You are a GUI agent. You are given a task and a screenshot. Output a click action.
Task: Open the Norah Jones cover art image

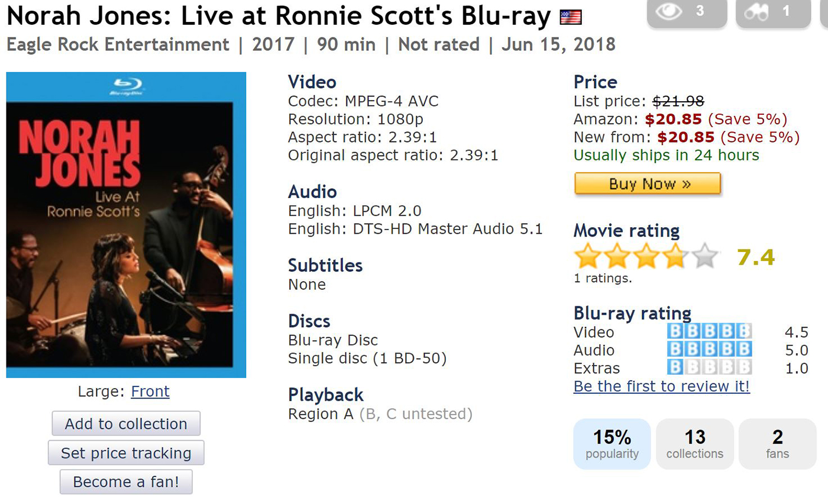[126, 225]
